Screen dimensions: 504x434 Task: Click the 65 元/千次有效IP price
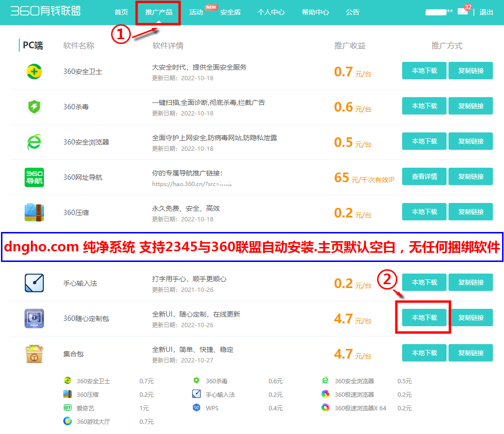(x=364, y=178)
